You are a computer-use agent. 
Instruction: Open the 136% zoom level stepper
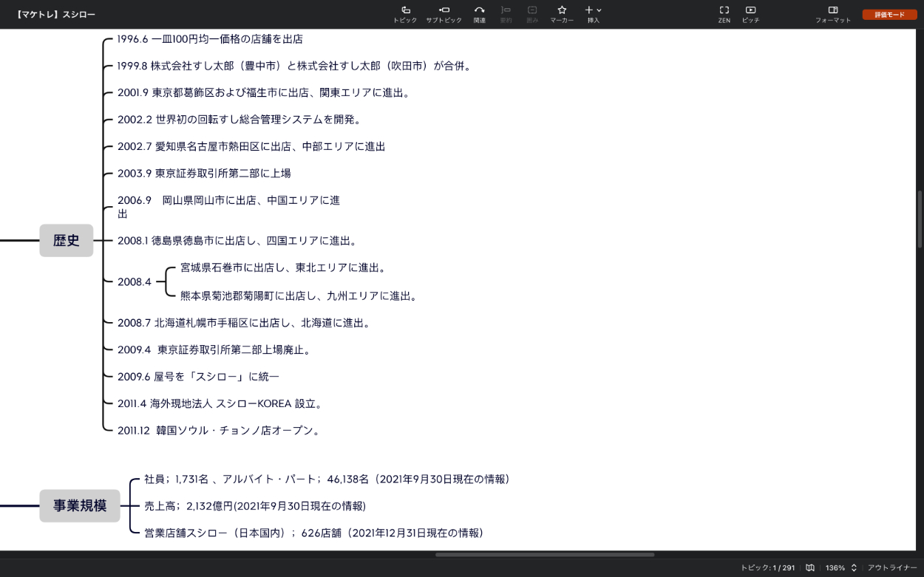pyautogui.click(x=854, y=567)
